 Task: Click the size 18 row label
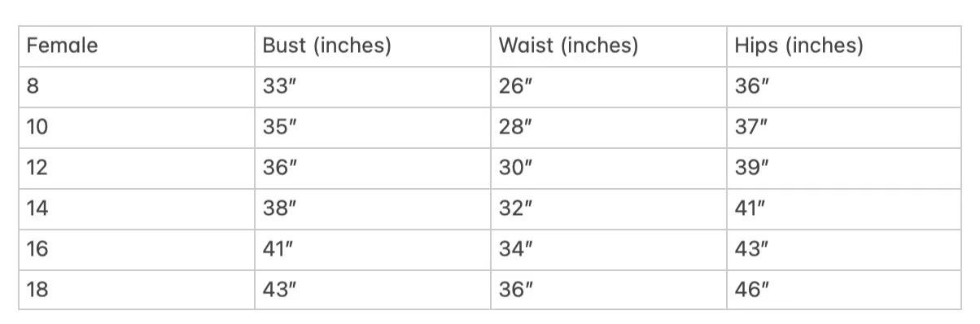pyautogui.click(x=137, y=290)
